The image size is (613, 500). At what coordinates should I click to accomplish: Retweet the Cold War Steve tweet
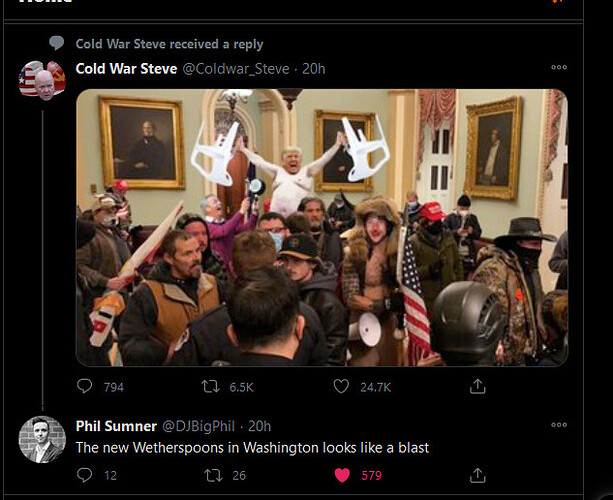click(x=211, y=386)
